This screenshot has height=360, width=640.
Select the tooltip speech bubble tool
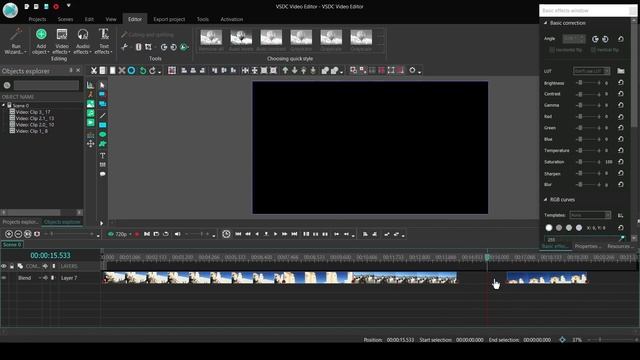point(102,174)
